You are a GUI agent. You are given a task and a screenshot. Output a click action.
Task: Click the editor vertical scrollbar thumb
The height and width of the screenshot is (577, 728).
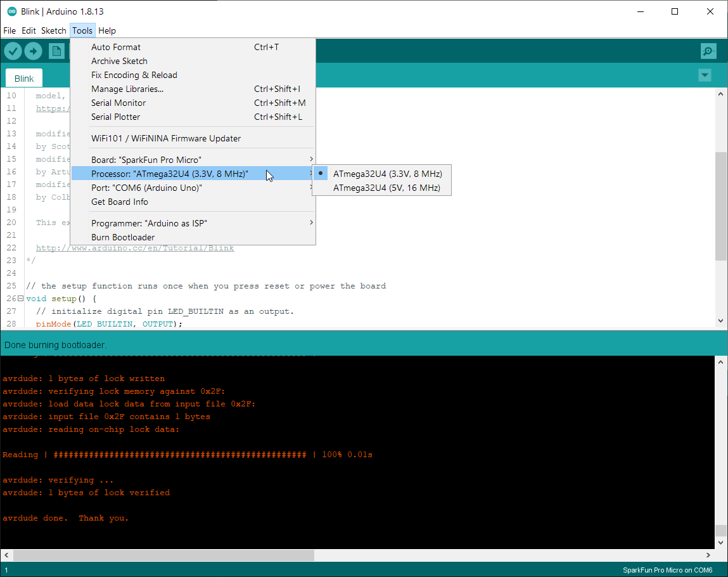[x=720, y=206]
